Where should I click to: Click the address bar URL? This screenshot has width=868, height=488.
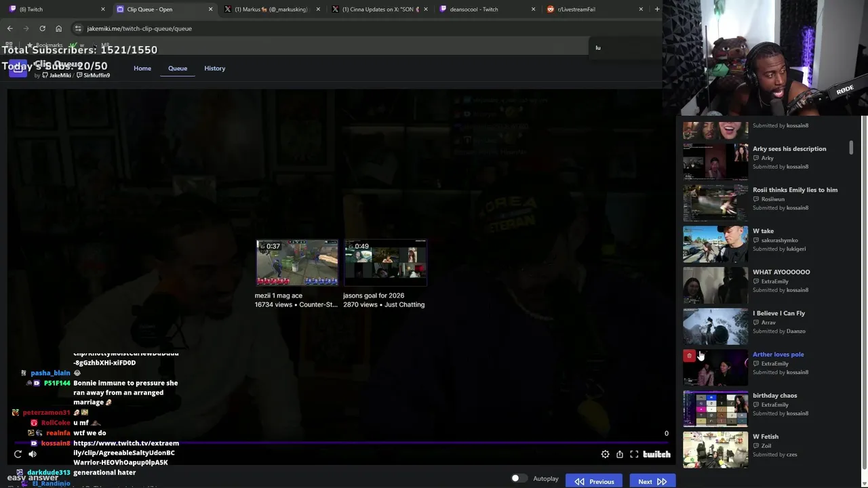pyautogui.click(x=139, y=28)
